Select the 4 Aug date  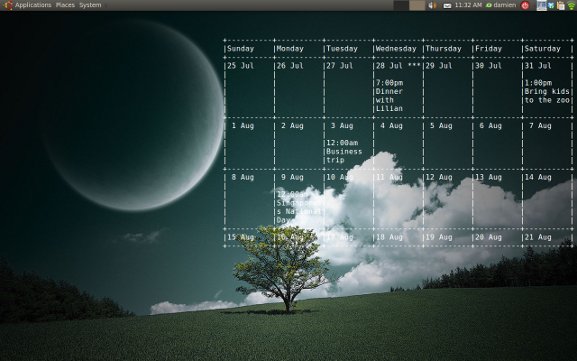pos(391,126)
